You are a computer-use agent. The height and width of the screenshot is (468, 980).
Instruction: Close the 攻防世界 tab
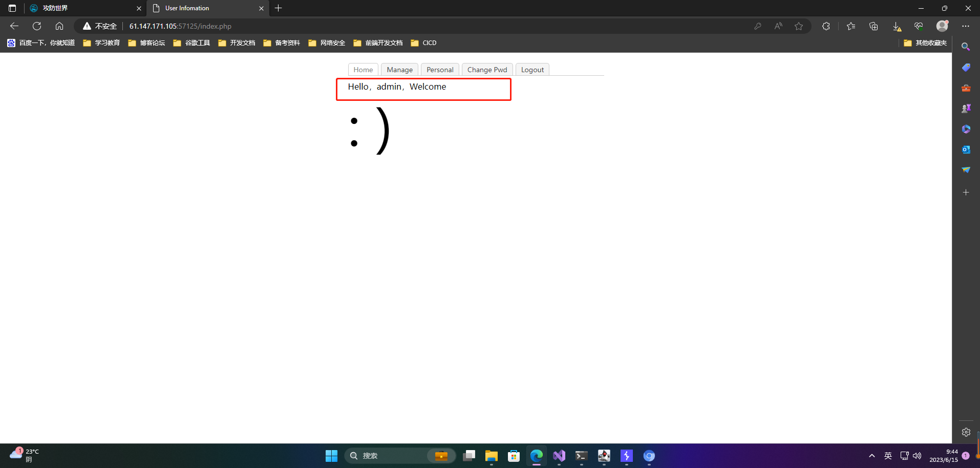point(139,8)
